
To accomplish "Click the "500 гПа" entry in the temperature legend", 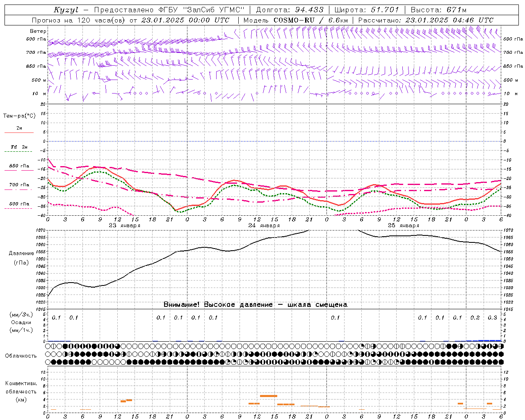I will coord(19,204).
